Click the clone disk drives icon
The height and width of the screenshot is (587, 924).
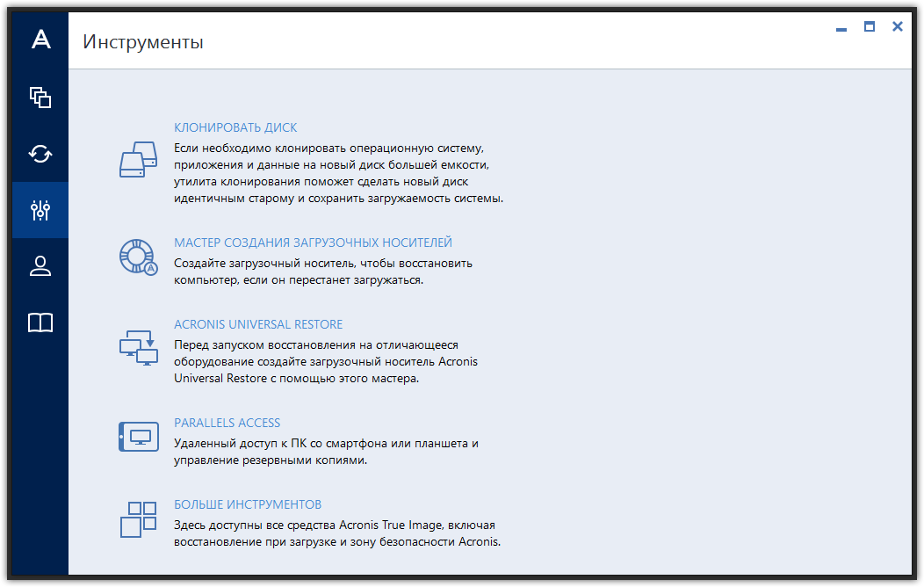139,159
